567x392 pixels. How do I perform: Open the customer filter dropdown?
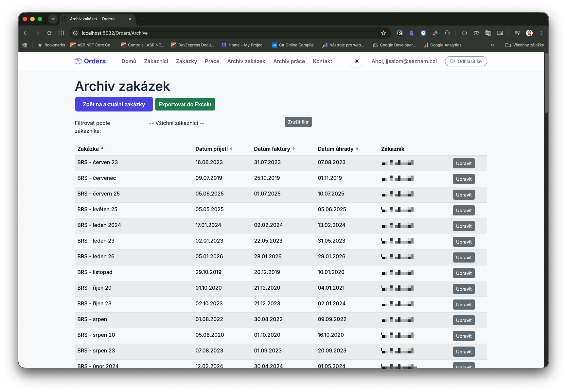211,123
